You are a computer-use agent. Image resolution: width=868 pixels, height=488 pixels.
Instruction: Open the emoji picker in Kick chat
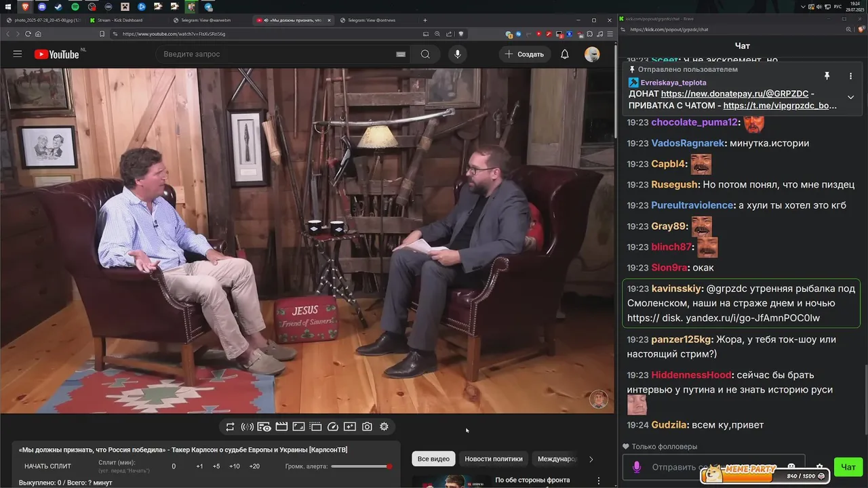pyautogui.click(x=791, y=466)
